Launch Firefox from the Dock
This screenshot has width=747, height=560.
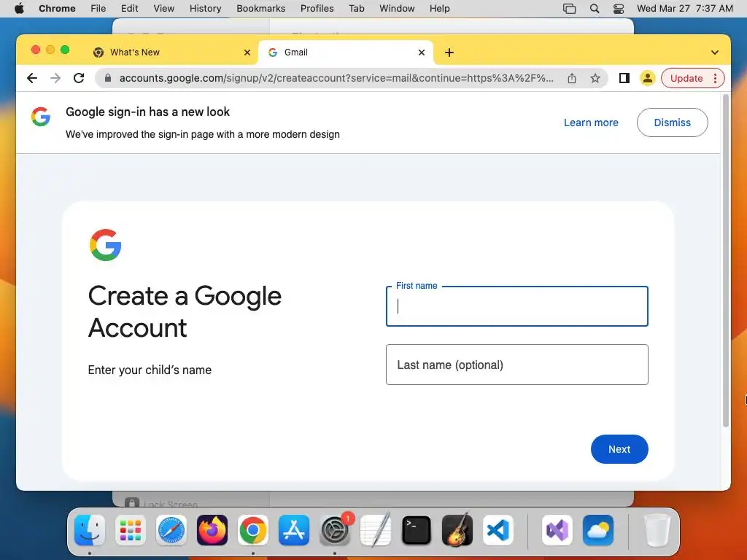pos(212,530)
